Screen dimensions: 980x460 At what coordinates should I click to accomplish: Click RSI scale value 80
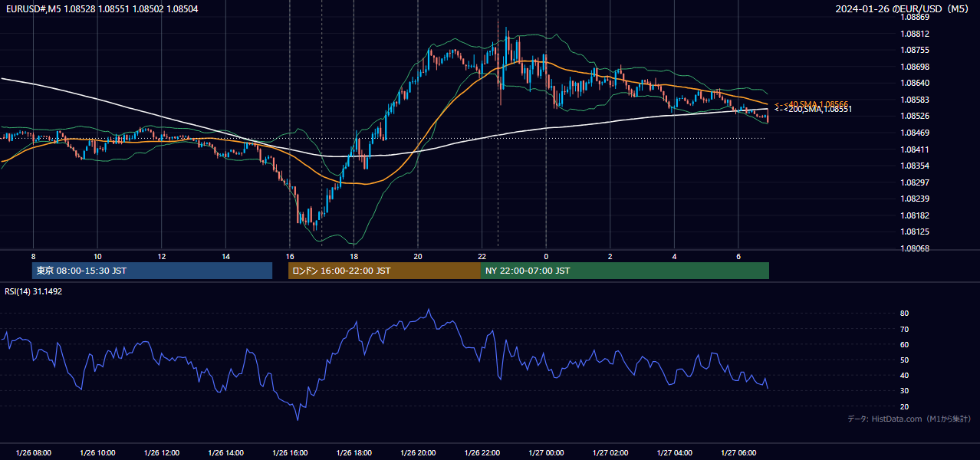point(905,314)
